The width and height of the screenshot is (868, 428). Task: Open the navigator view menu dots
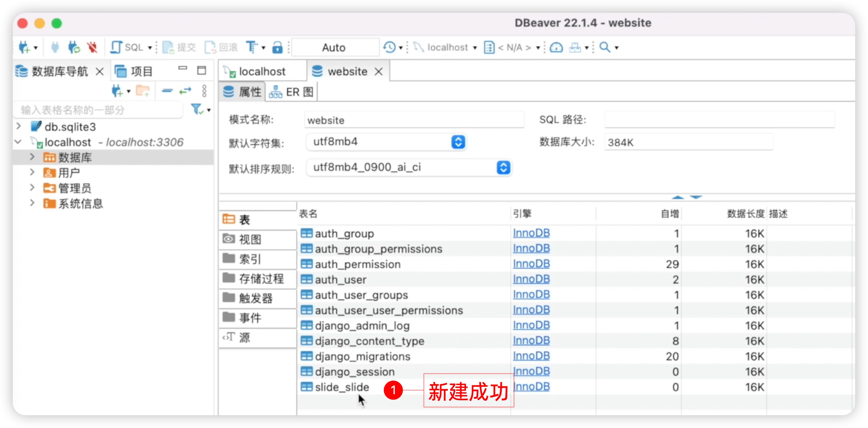204,91
